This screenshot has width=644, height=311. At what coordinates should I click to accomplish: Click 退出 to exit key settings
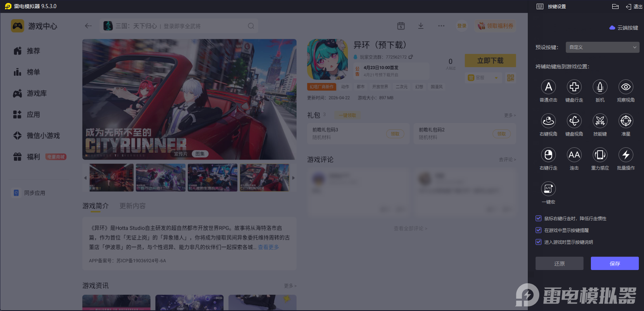tap(634, 7)
